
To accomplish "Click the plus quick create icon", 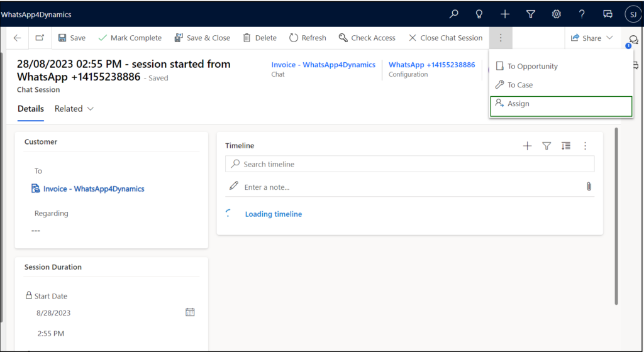I will coord(505,14).
